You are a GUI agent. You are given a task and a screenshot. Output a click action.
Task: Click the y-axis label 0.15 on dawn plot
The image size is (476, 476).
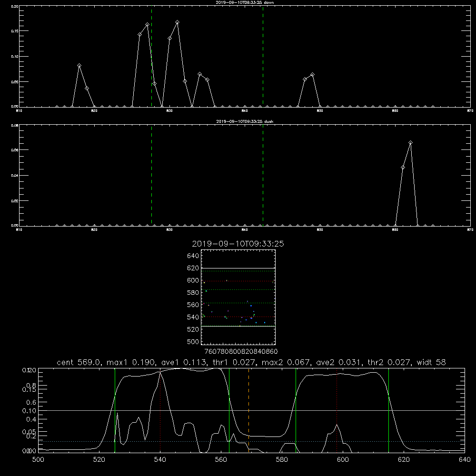(x=15, y=31)
